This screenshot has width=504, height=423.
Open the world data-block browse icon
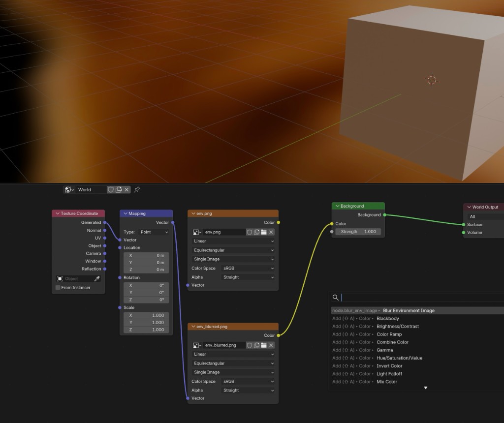tap(68, 189)
